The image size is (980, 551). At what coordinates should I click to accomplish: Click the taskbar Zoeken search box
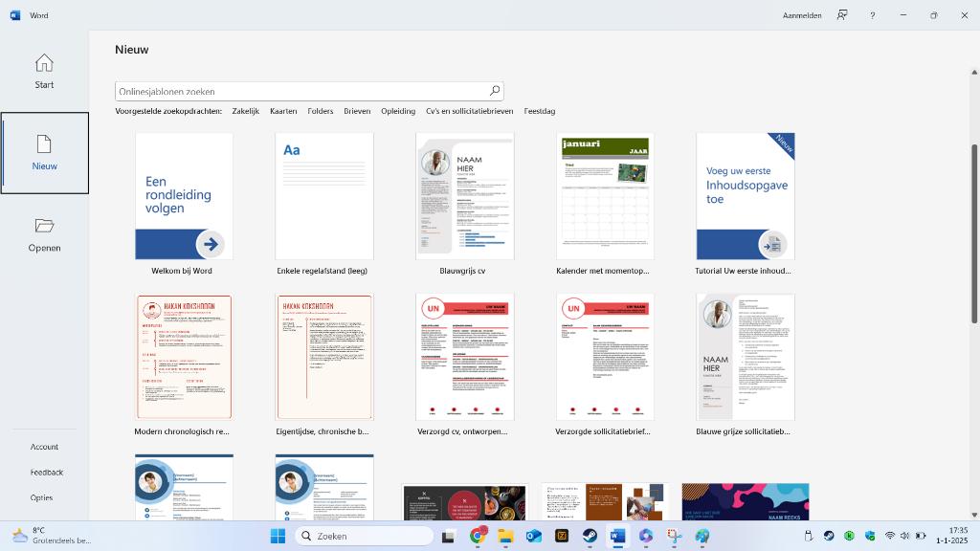pyautogui.click(x=365, y=536)
